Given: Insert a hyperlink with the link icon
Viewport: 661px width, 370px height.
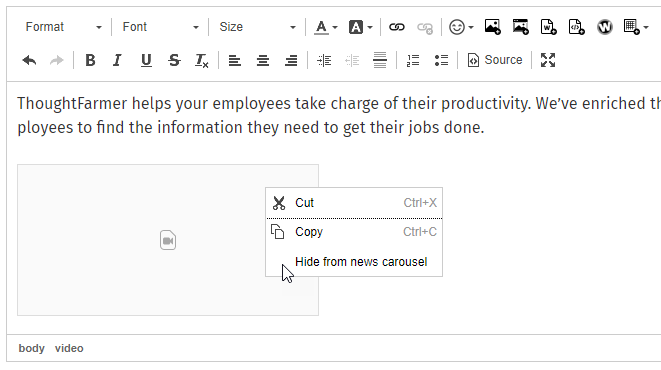Looking at the screenshot, I should tap(396, 27).
